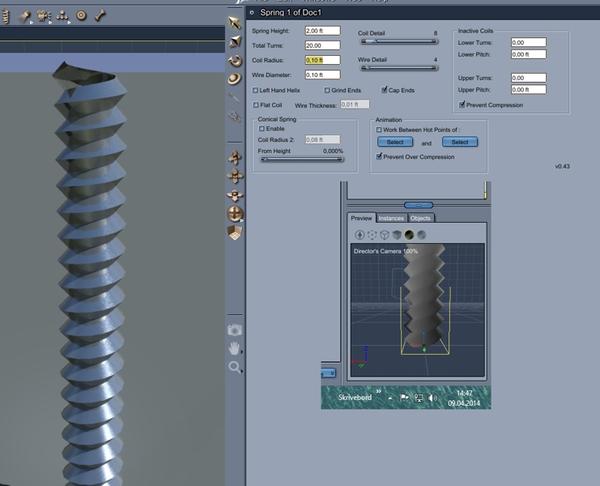The height and width of the screenshot is (486, 600).
Task: Enable Grind Ends checkbox
Action: tap(327, 90)
